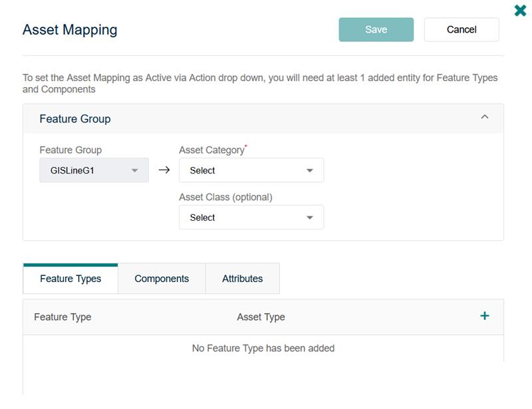
Task: Open the GISLineG1 Feature Group selector
Action: coord(93,170)
